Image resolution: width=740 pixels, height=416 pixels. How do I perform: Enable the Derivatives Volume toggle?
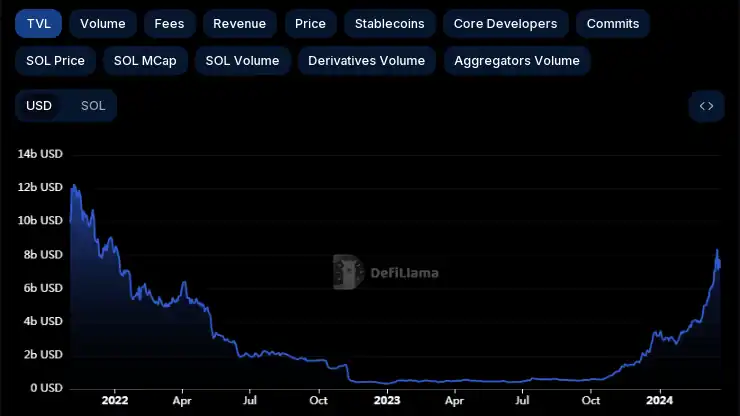(367, 61)
